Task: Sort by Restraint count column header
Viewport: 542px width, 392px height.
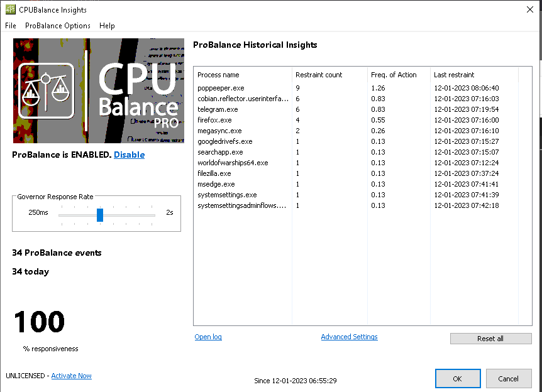Action: click(x=329, y=75)
